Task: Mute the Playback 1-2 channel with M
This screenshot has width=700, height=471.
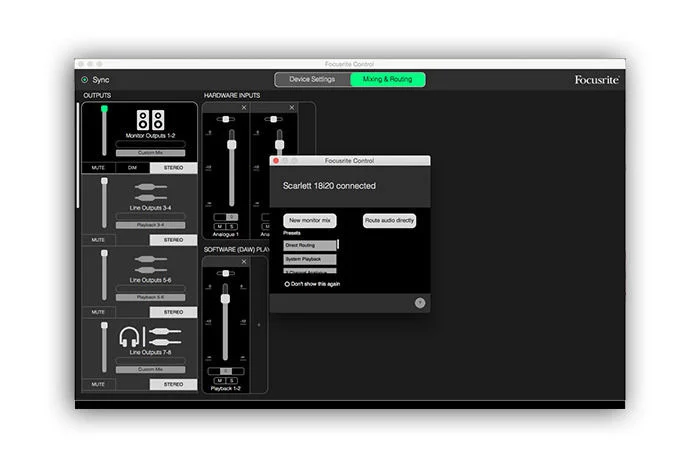Action: [220, 380]
